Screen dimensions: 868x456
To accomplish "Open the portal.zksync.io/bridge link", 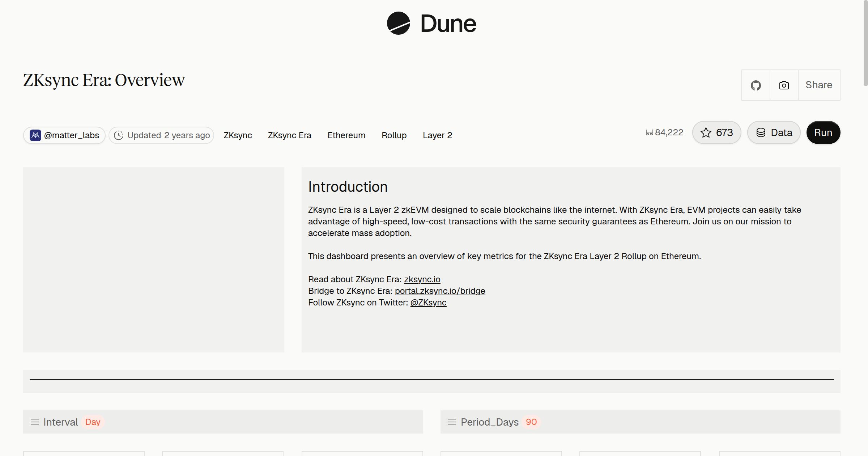I will (x=440, y=291).
